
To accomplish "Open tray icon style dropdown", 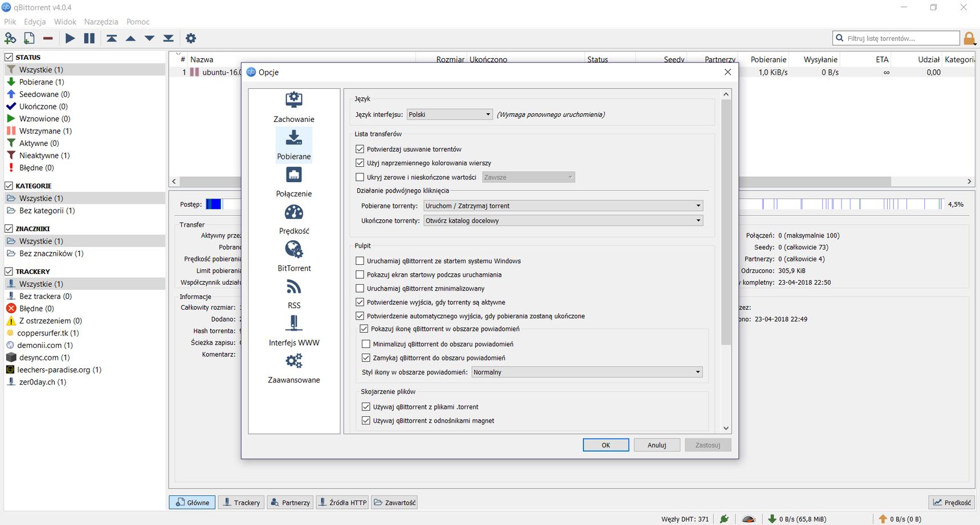I will point(587,372).
